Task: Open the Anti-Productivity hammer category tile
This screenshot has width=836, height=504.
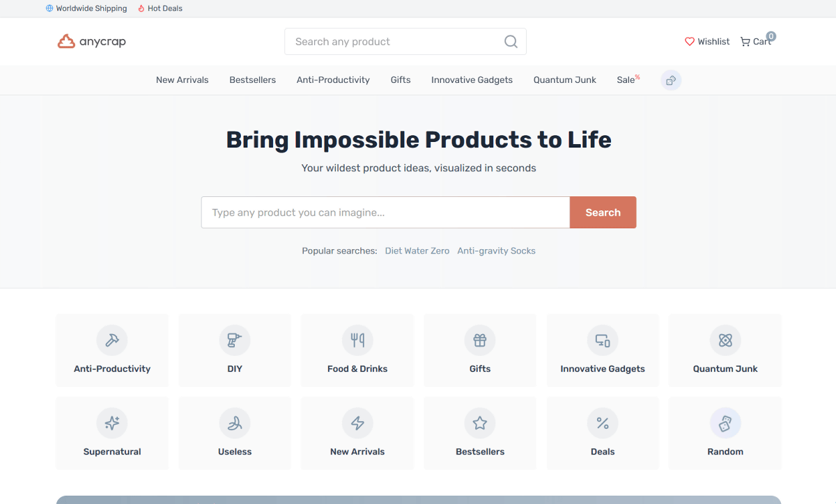Action: click(112, 350)
